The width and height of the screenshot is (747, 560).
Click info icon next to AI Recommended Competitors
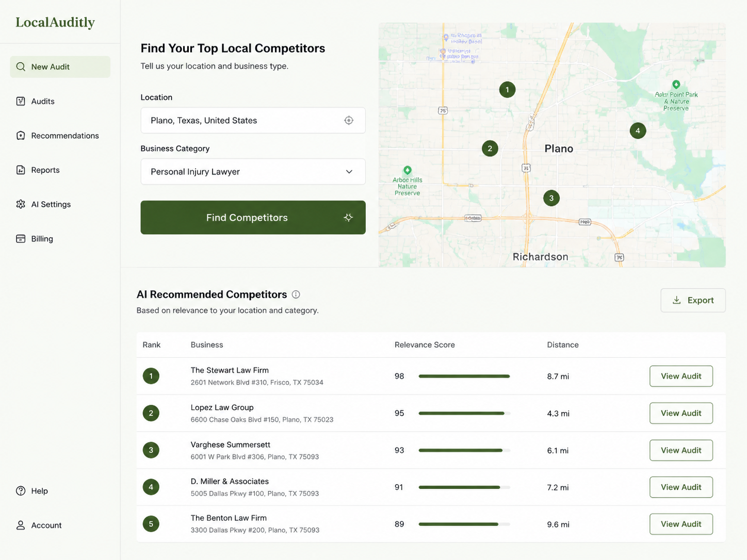tap(296, 294)
